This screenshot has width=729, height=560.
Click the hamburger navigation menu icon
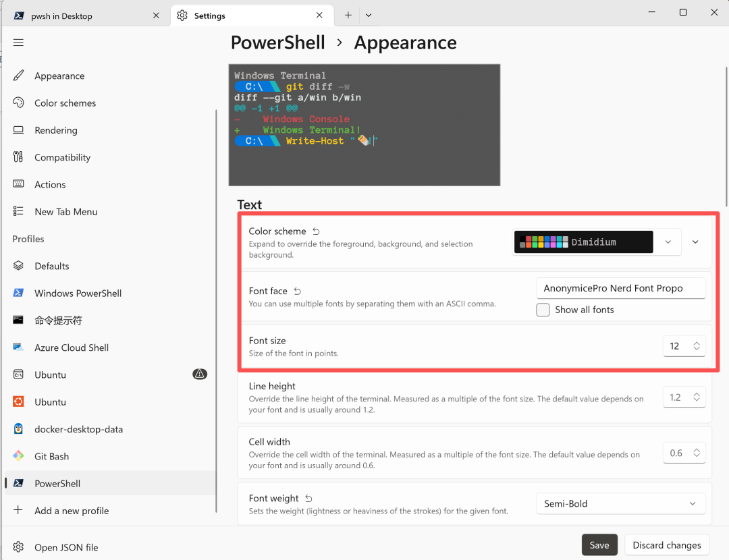coord(18,43)
